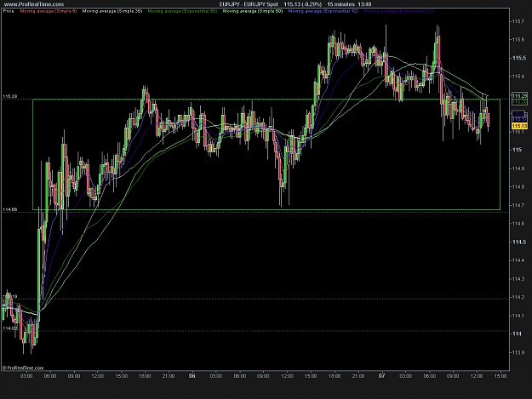Select the Moving average (Exponential 50) legend label
This screenshot has width=532, height=399.
[x=182, y=11]
